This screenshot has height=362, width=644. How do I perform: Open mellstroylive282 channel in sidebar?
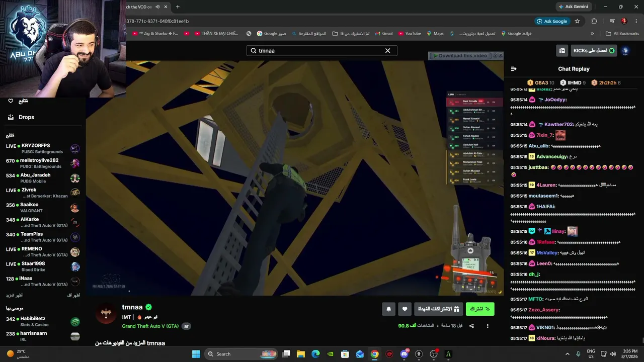[x=43, y=163]
